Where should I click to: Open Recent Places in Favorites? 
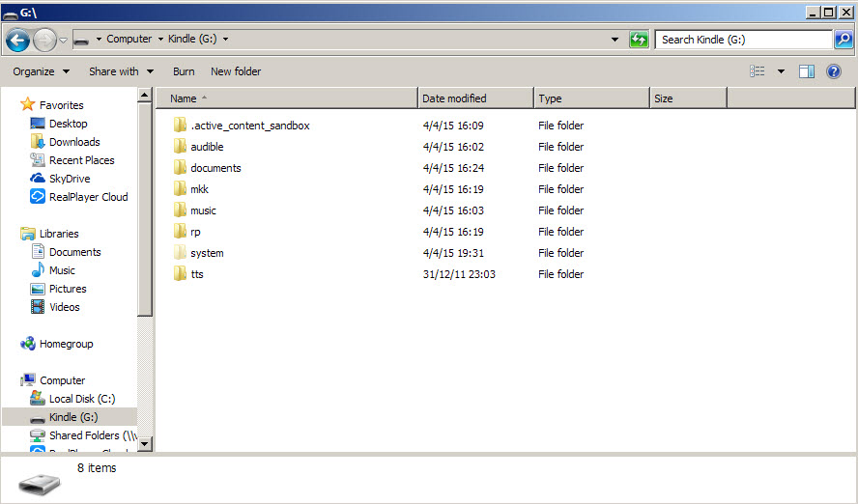[x=81, y=160]
